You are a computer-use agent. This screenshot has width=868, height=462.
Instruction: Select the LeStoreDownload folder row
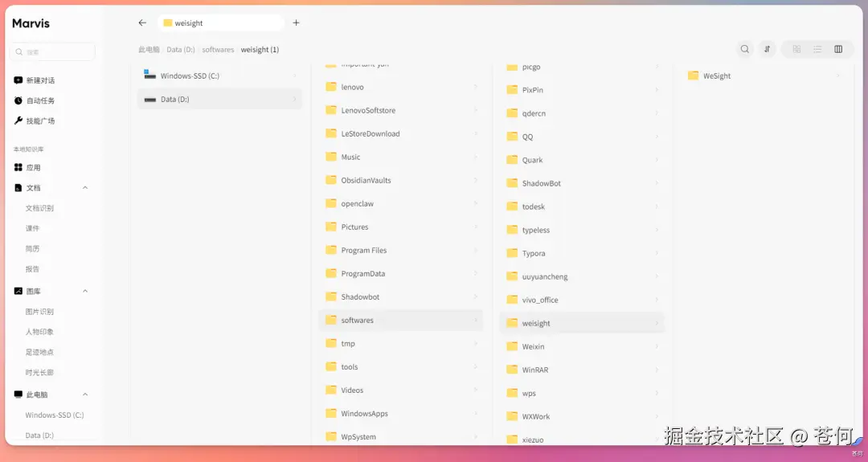[401, 133]
